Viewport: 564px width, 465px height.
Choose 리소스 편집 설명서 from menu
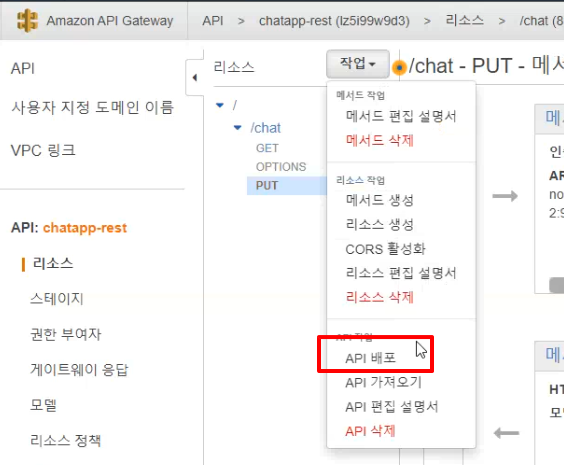click(401, 273)
